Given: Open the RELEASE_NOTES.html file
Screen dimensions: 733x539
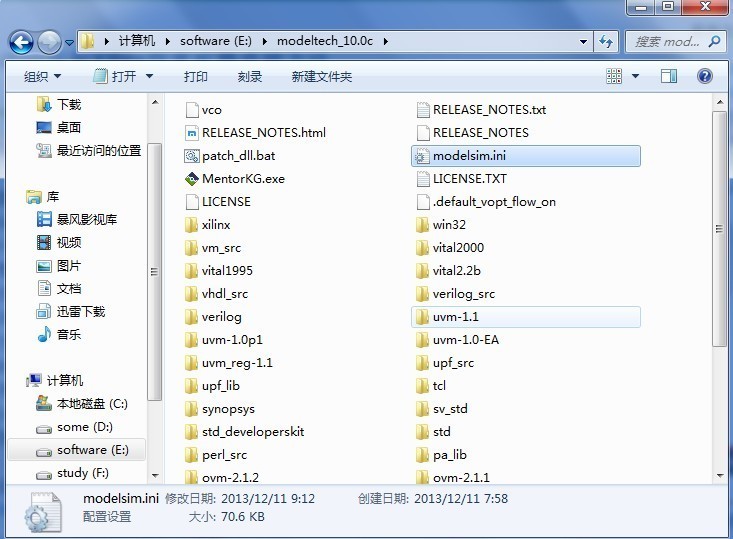Looking at the screenshot, I should tap(263, 133).
